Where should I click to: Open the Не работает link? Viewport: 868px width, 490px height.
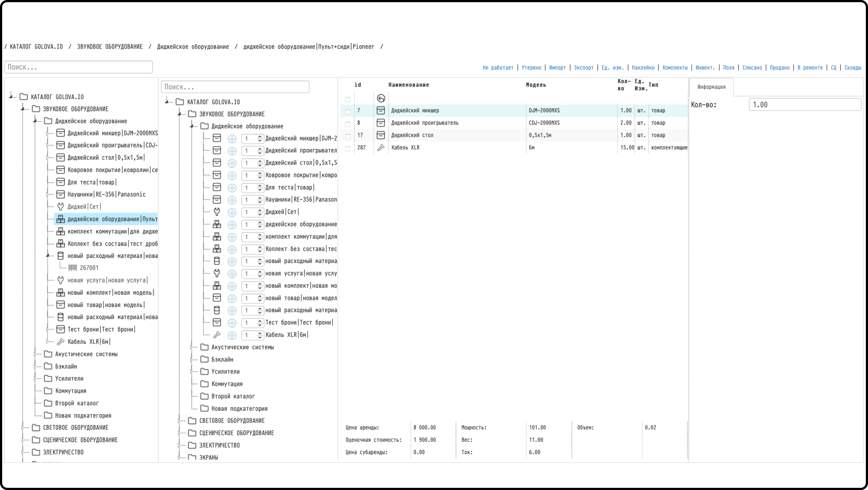point(498,68)
